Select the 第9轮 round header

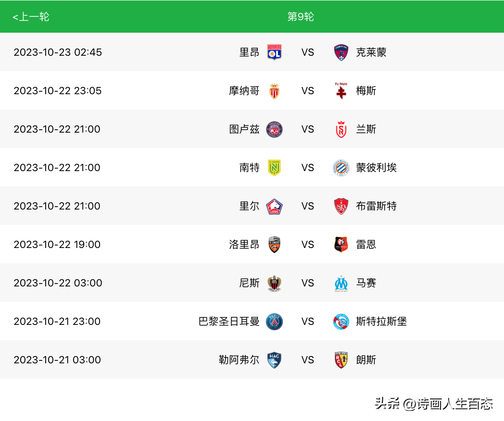coord(301,16)
